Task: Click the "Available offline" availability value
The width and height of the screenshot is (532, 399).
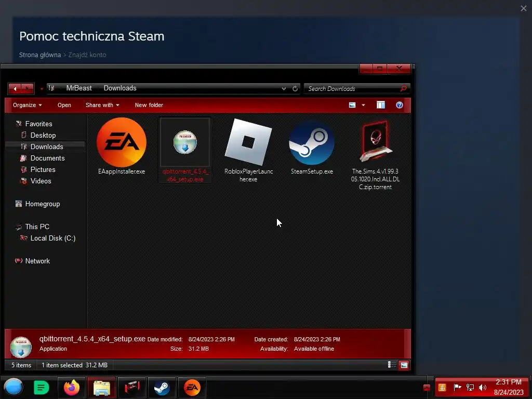Action: click(x=314, y=349)
